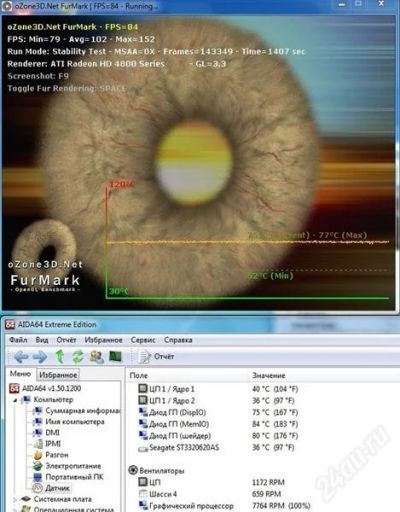Click the green monitor toolbar icon
The height and width of the screenshot is (512, 400).
115,357
